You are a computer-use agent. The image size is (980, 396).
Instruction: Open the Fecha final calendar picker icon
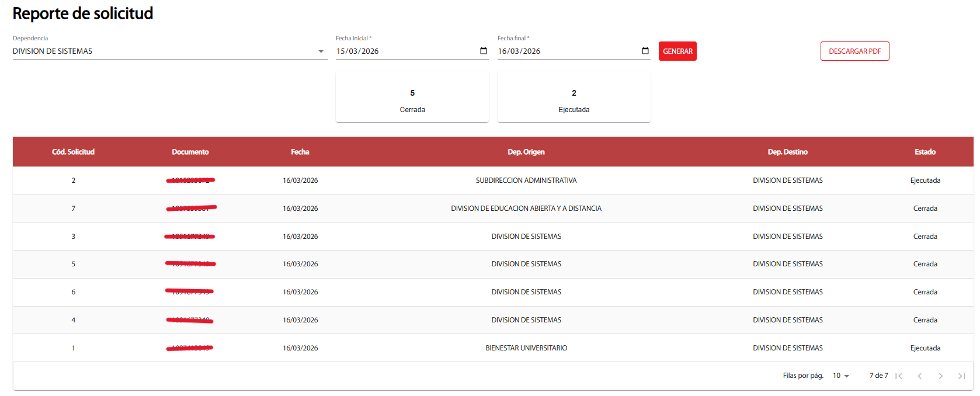645,51
